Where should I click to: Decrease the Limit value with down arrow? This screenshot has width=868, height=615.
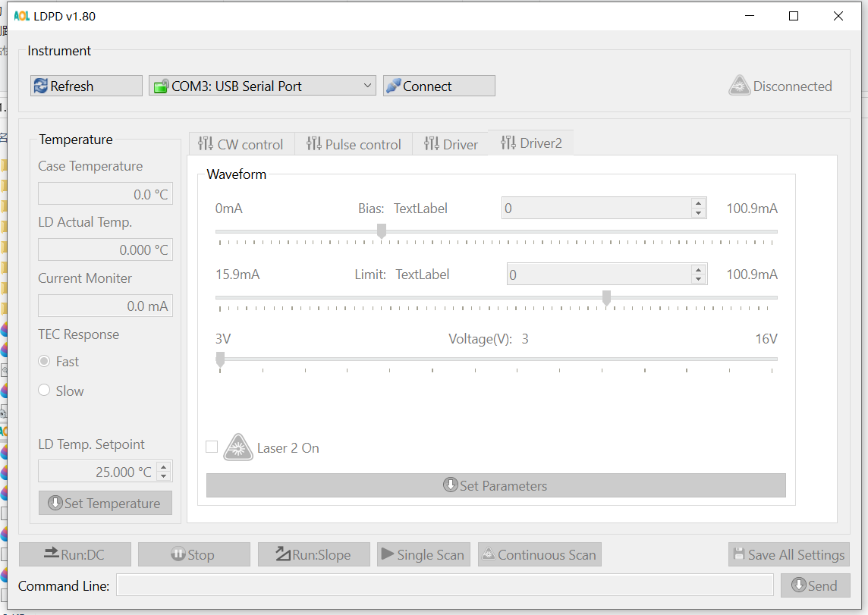point(698,278)
